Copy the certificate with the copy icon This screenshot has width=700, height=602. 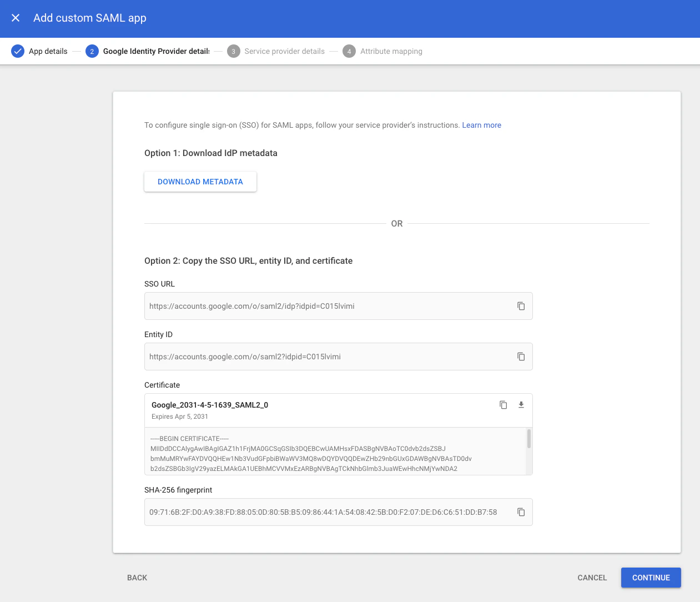[x=503, y=405]
